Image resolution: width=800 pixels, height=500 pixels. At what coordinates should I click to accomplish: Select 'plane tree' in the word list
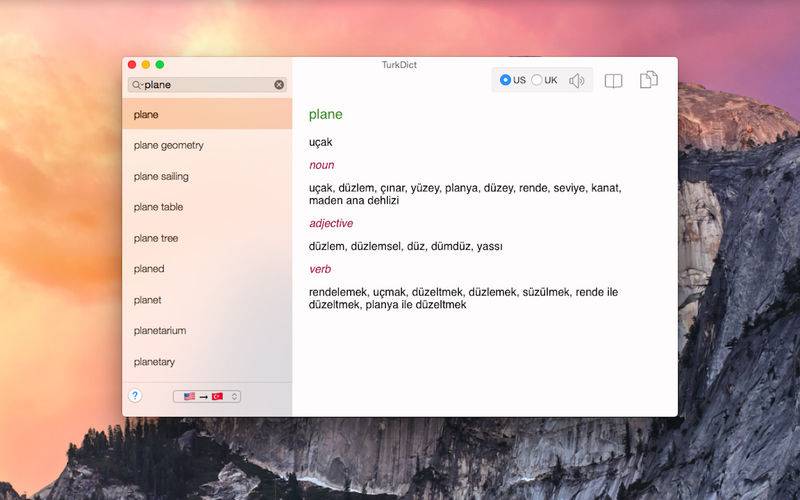(x=207, y=238)
